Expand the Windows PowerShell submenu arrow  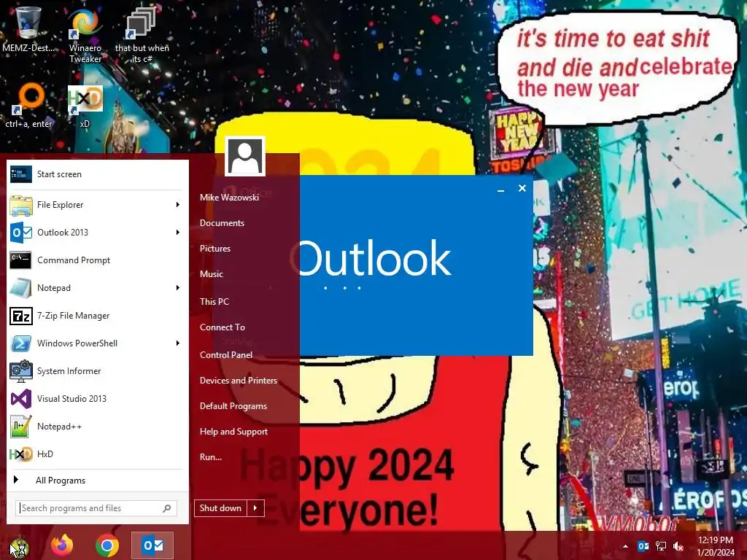[178, 343]
